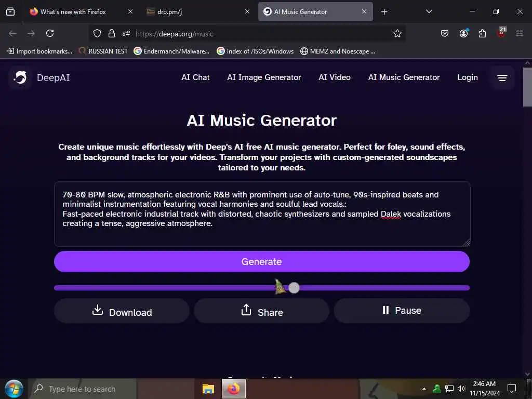Open RUSSIAN TEST bookmark

103,51
